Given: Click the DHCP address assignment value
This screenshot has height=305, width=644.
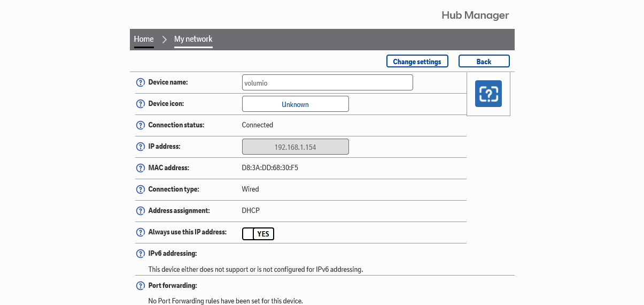Looking at the screenshot, I should click(x=251, y=210).
